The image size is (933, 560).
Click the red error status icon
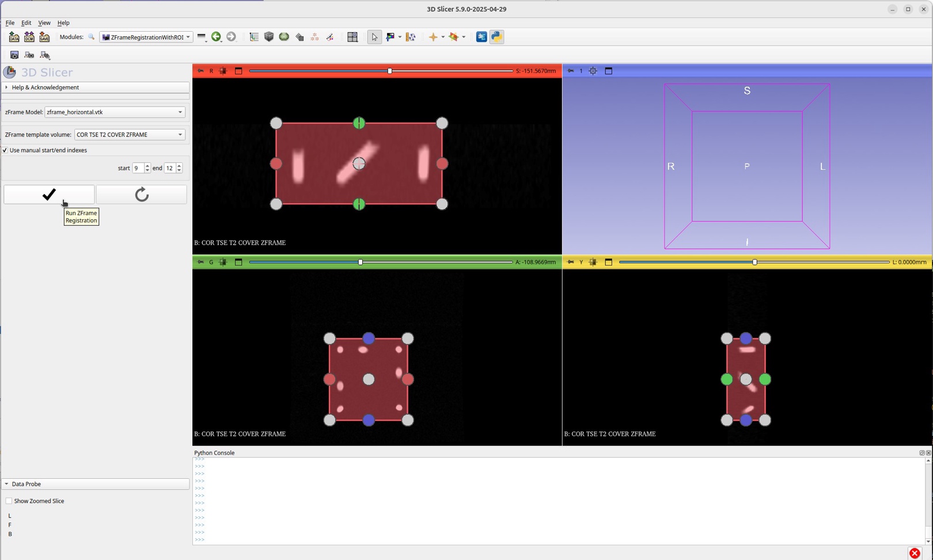pyautogui.click(x=915, y=553)
